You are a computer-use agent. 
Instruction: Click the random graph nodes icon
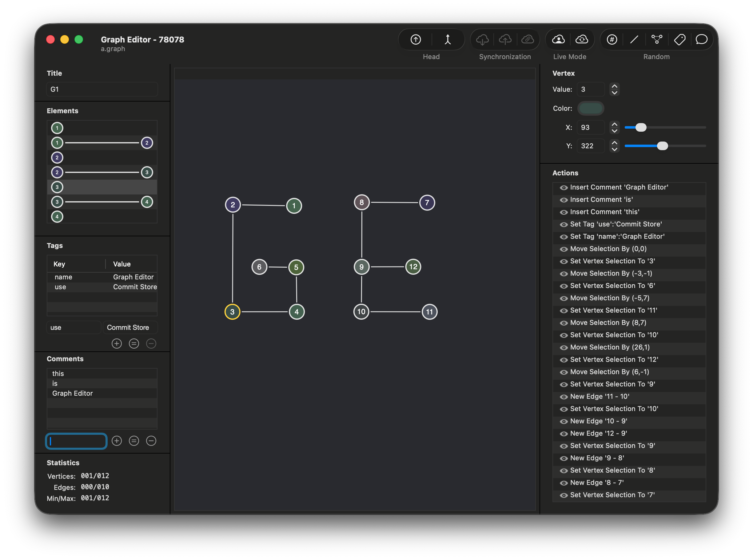pos(657,40)
